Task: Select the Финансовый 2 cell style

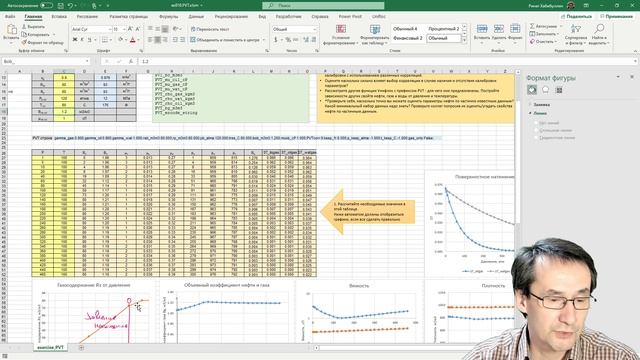Action: [x=408, y=38]
